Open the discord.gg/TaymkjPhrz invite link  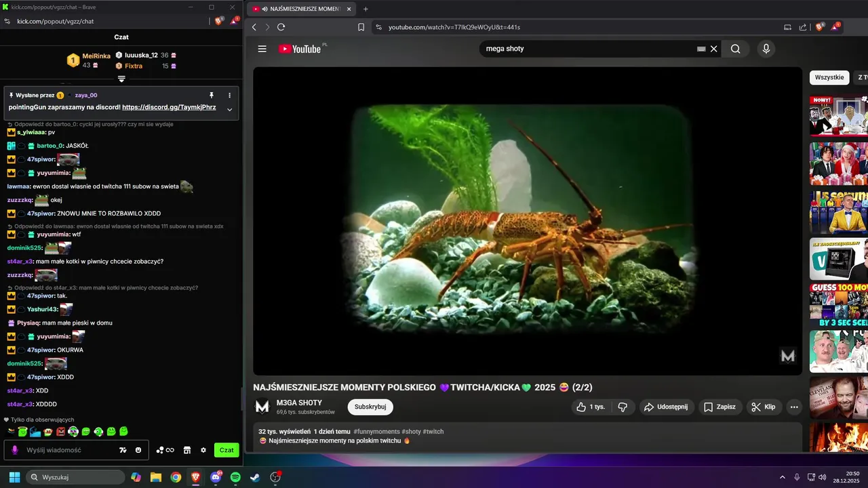click(x=169, y=107)
